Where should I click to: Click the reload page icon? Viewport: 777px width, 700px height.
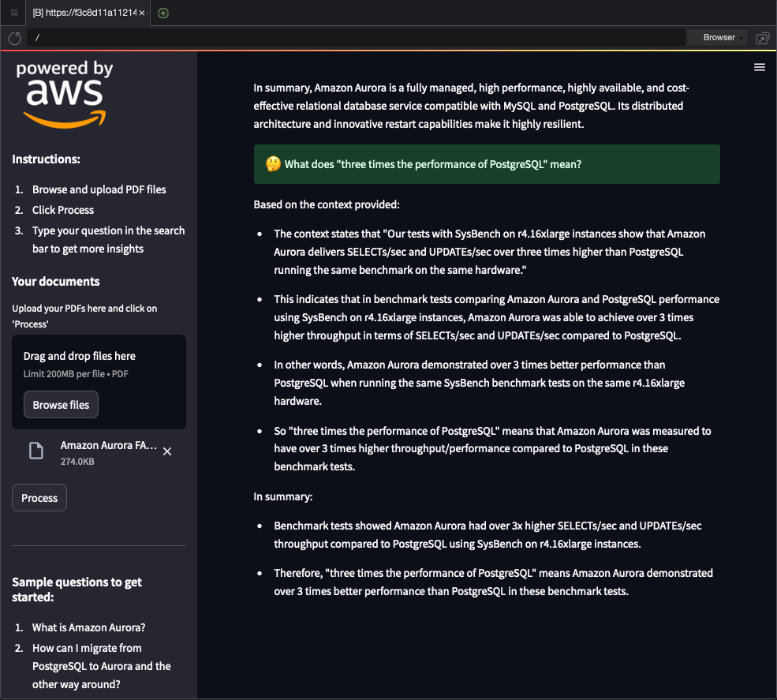coord(14,38)
